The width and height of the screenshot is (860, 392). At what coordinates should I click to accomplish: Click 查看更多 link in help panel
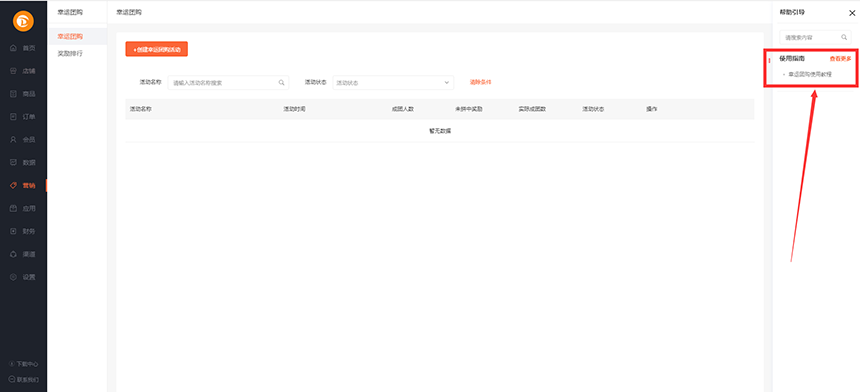pyautogui.click(x=840, y=59)
